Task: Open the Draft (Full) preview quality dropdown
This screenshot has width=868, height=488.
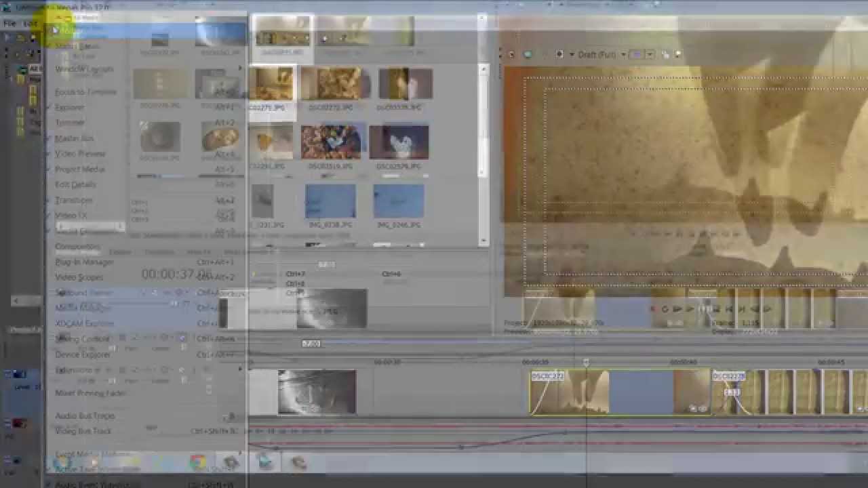Action: click(601, 54)
